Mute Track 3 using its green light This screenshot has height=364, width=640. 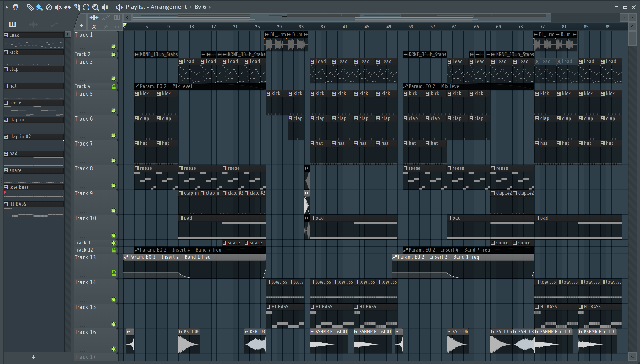click(x=114, y=79)
